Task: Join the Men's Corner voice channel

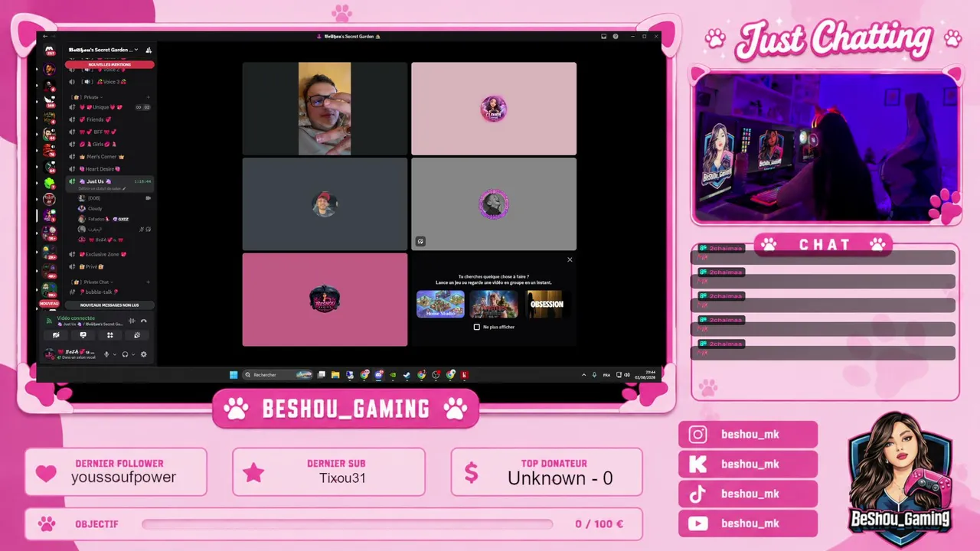Action: 109,156
